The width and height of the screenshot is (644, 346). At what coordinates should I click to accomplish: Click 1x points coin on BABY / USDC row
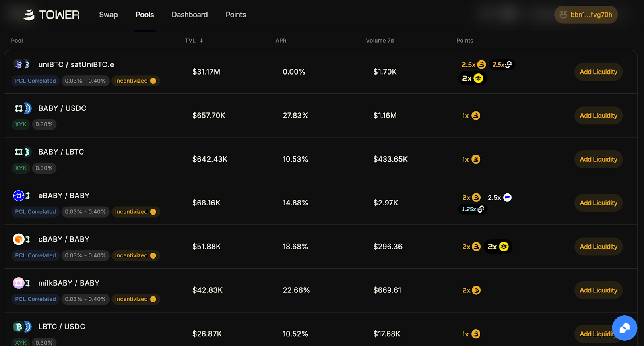coord(471,116)
